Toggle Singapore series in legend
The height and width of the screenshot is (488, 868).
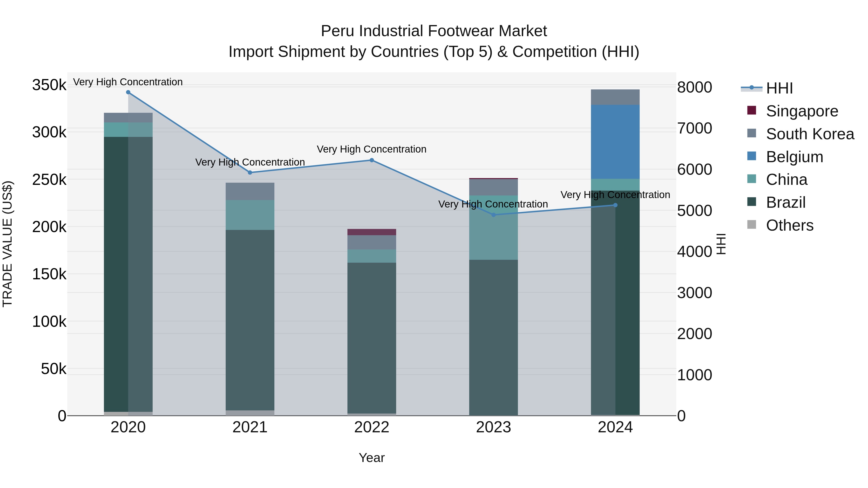pyautogui.click(x=793, y=111)
